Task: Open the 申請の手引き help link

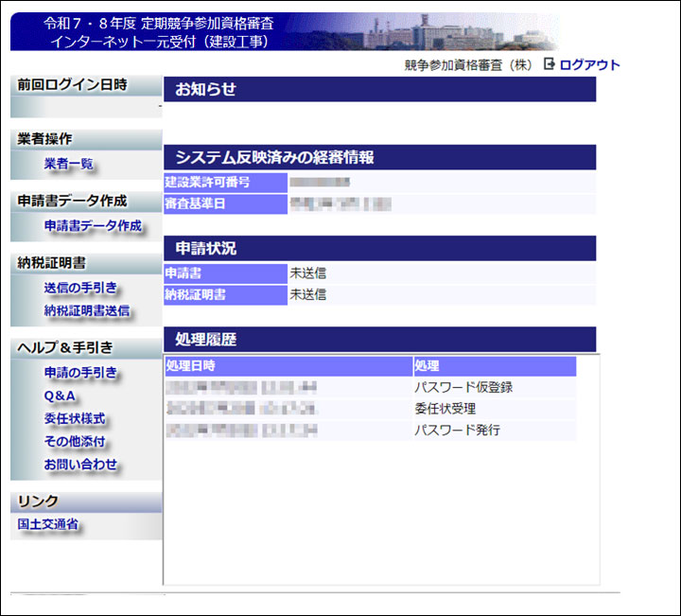Action: [x=80, y=373]
